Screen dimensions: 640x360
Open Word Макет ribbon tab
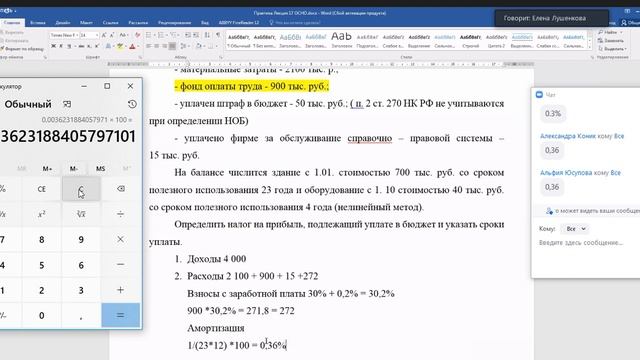(x=86, y=22)
